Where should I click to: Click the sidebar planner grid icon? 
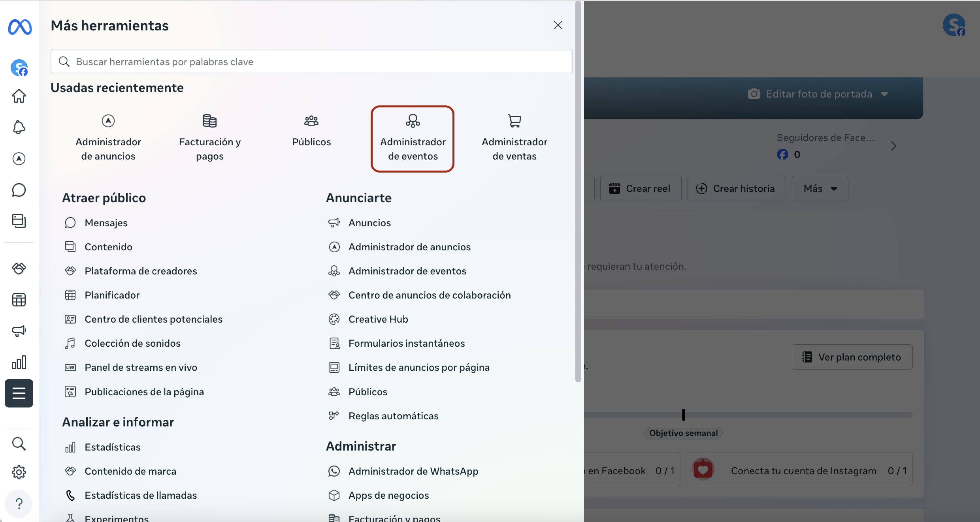coord(19,300)
